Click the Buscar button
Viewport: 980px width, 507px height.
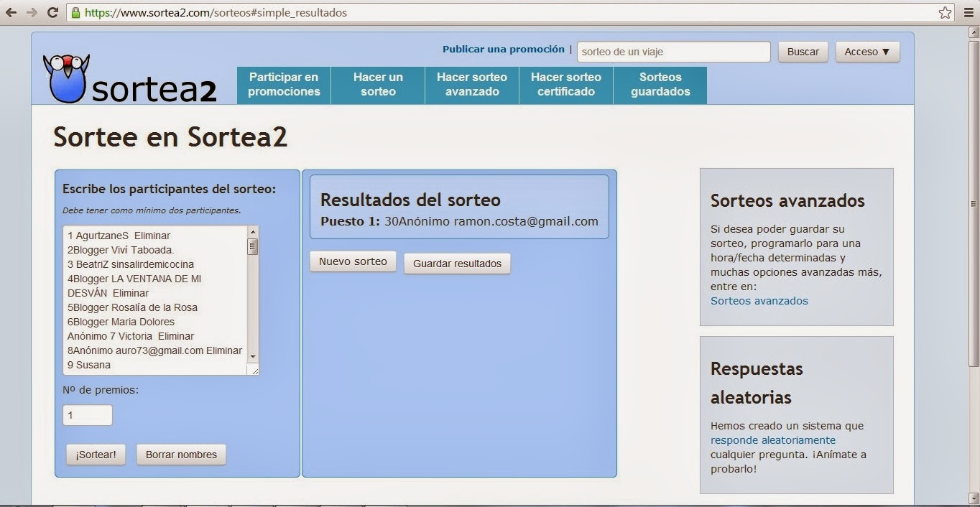[x=803, y=52]
